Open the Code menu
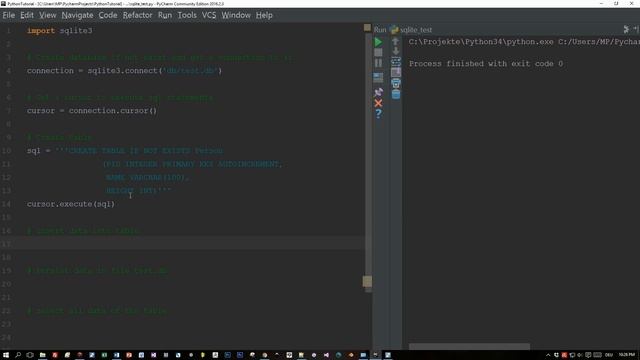Image resolution: width=640 pixels, height=360 pixels. coord(108,15)
